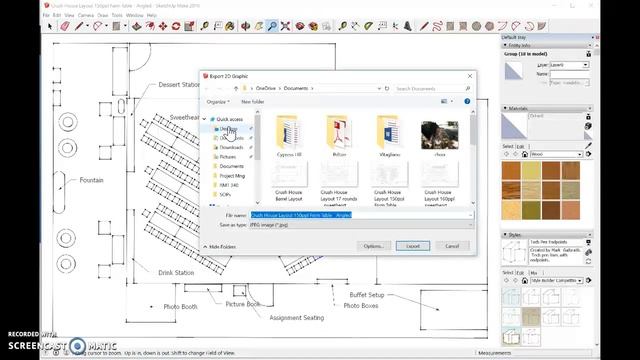Open the Organize dropdown

[218, 102]
